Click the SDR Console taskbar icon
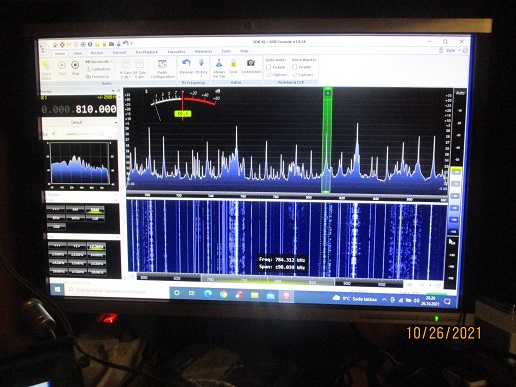 click(x=286, y=296)
